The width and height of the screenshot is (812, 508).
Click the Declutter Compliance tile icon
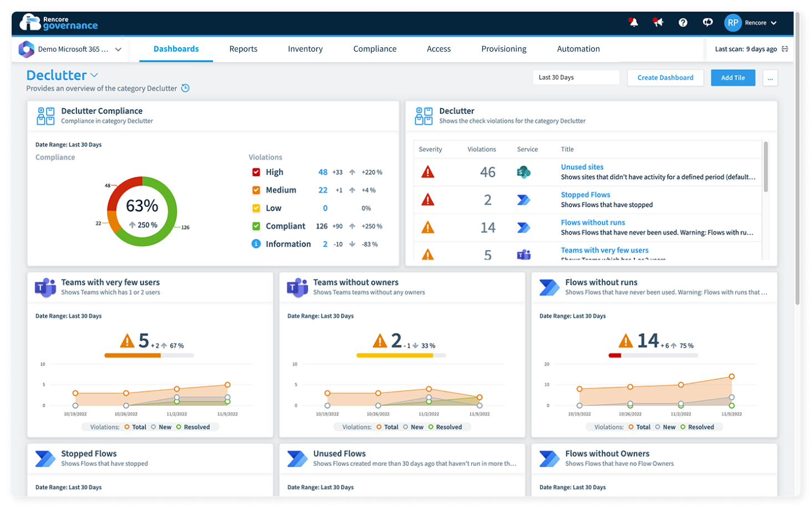45,116
